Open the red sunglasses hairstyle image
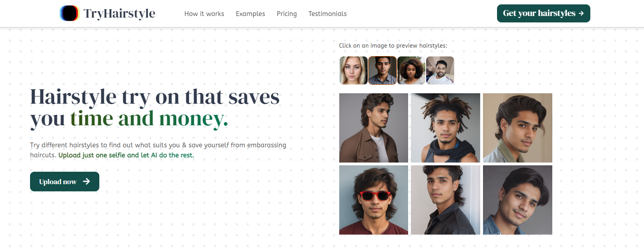The height and width of the screenshot is (251, 644). (x=374, y=200)
